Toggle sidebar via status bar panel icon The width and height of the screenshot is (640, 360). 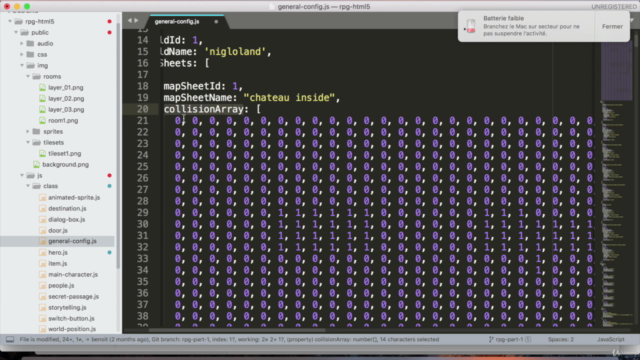(10, 339)
